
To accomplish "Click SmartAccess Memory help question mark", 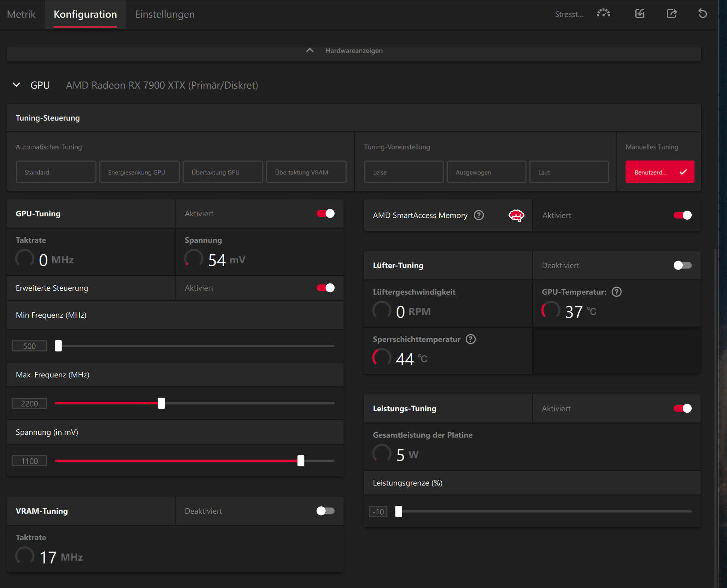I will (x=479, y=215).
